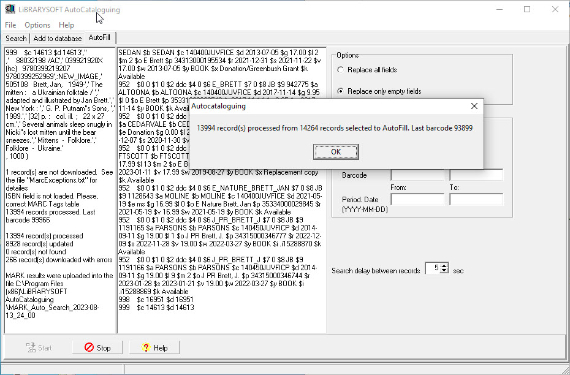Minimize the AutoCataloguing window
570x375 pixels.
(499, 9)
